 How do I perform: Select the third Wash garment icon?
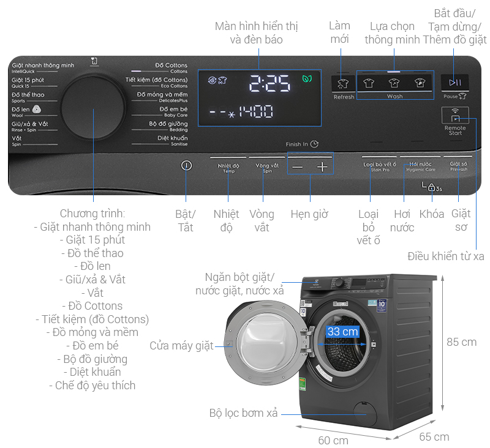[x=418, y=83]
